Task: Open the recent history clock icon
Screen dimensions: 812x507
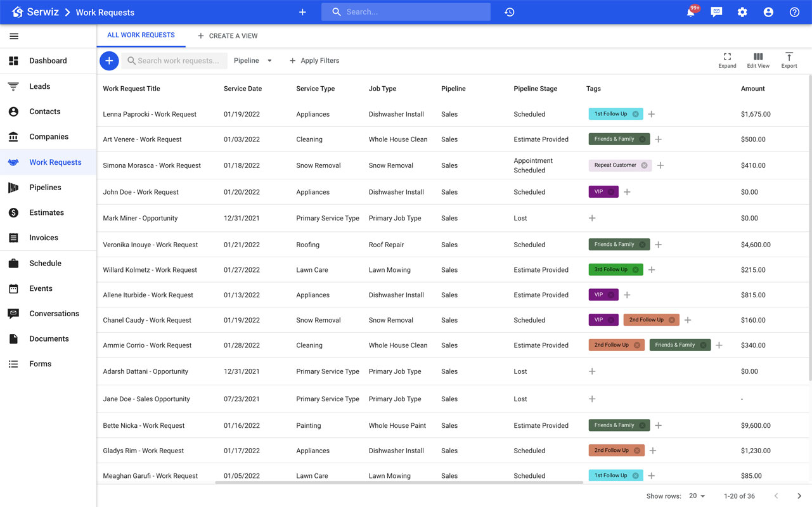Action: click(x=510, y=12)
